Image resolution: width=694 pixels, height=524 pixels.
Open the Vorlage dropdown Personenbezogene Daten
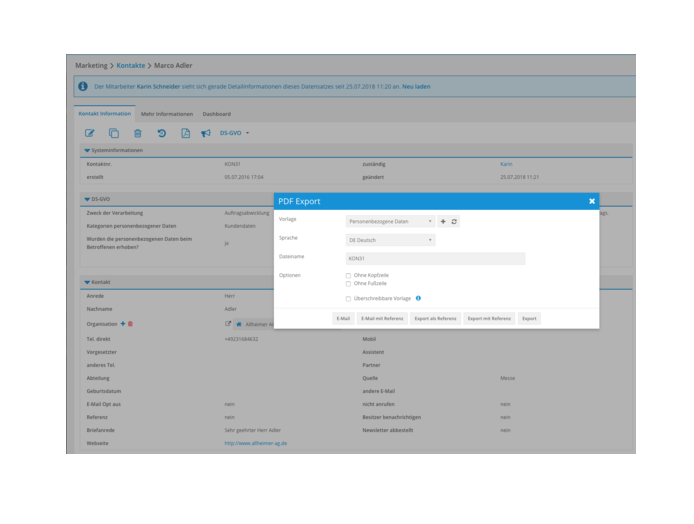[x=390, y=221]
